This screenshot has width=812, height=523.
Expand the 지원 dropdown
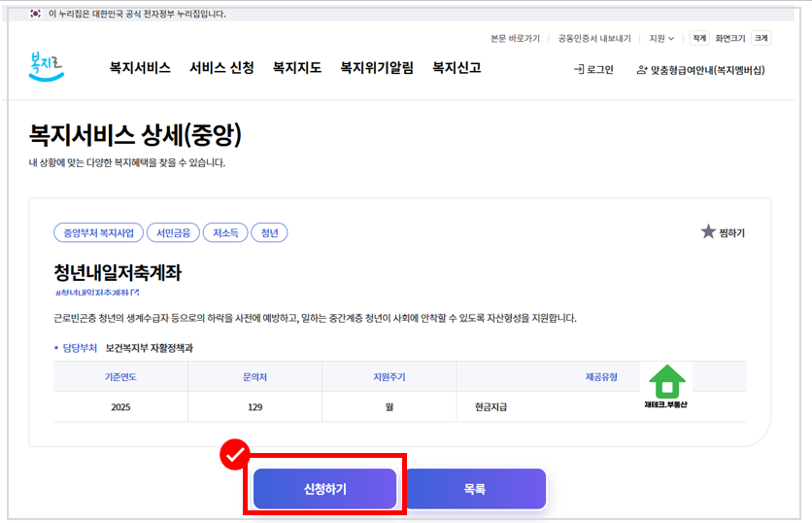661,38
